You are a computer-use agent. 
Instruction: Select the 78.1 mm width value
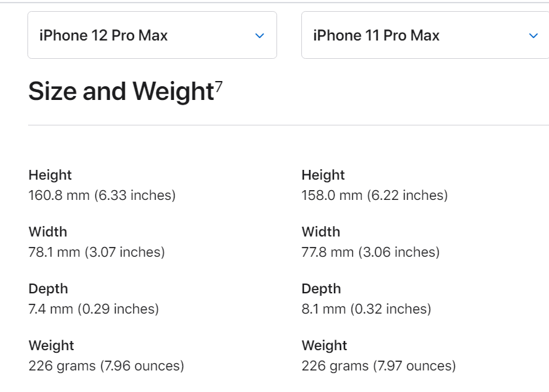(x=97, y=252)
